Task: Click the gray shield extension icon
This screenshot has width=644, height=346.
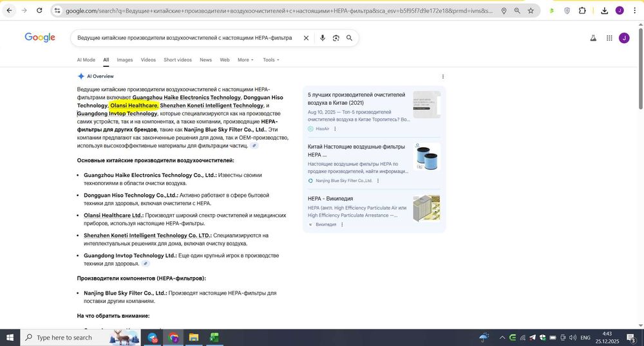Action: (x=567, y=11)
